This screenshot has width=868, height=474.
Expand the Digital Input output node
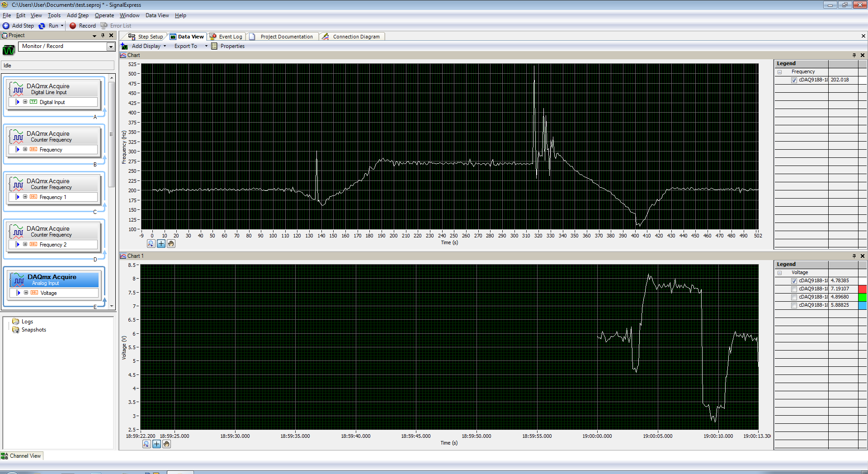point(25,102)
